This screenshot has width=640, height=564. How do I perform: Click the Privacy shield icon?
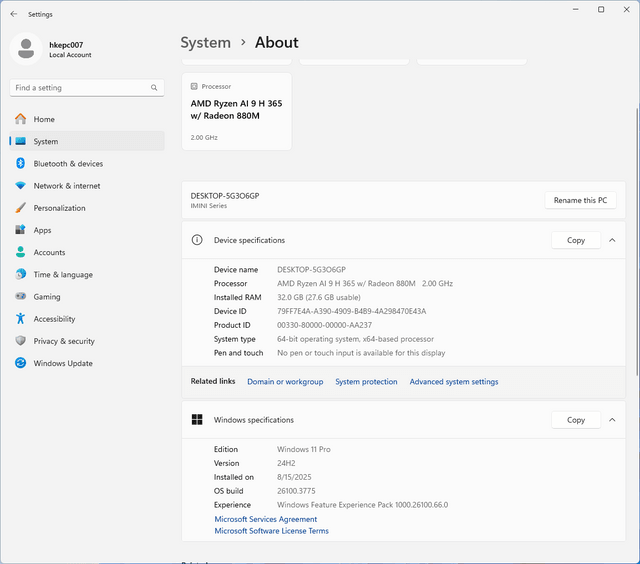tap(20, 341)
